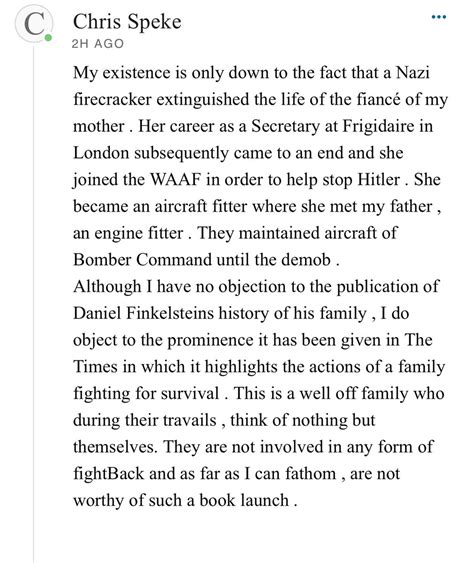Click the word 'Although' starting second paragraph
Screen dimensions: 474x563
coord(107,287)
